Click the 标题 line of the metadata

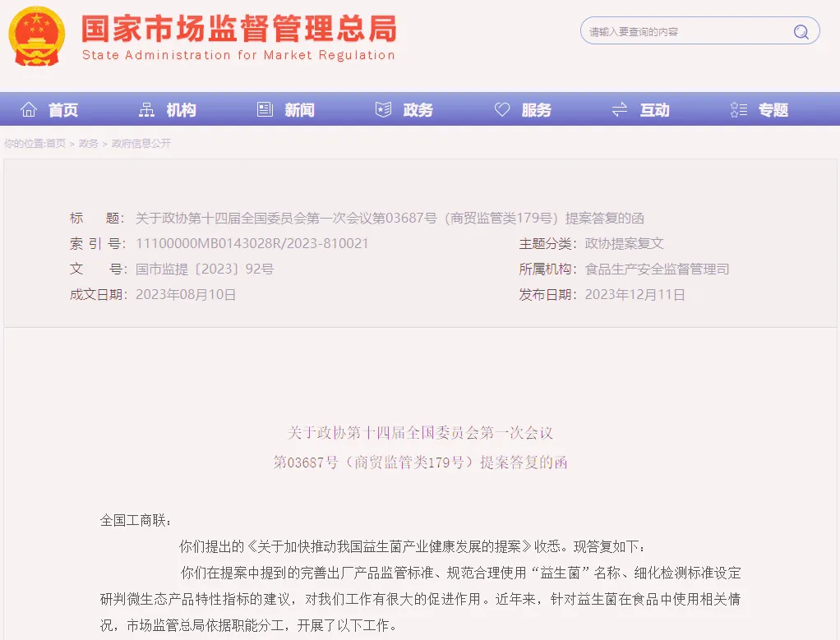coord(357,218)
